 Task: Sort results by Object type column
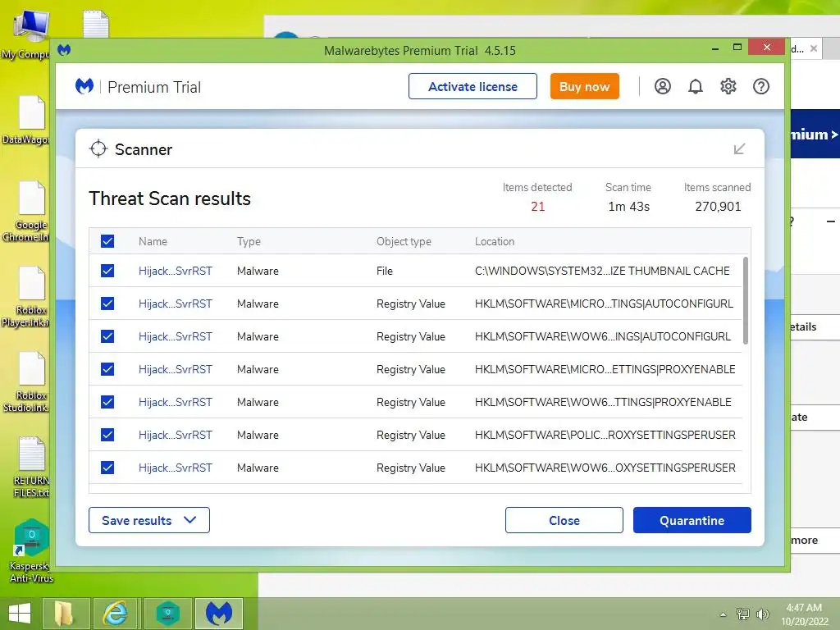click(404, 242)
